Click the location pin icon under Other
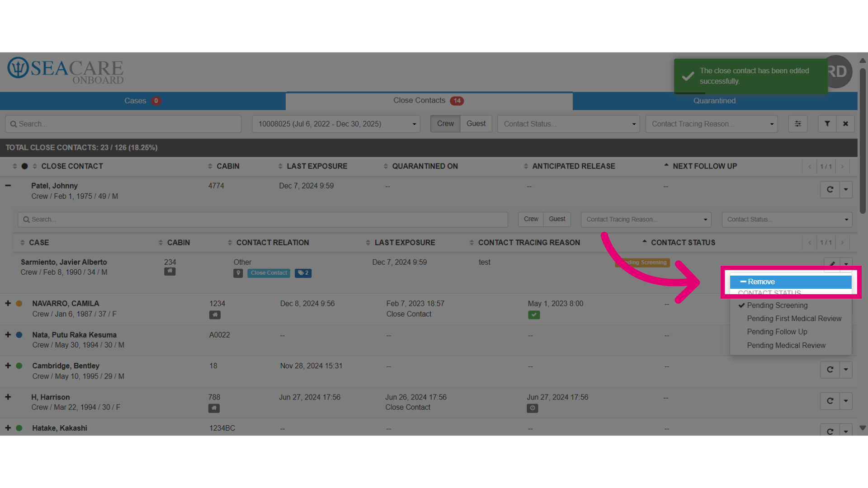Screen dimensions: 868x488 pos(238,273)
